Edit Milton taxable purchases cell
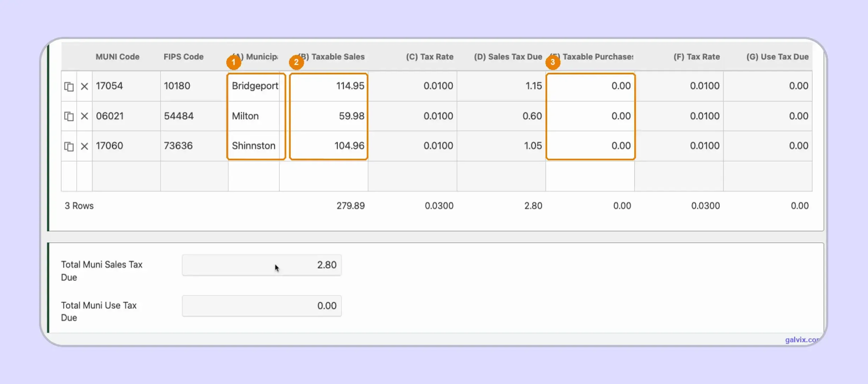 pos(590,116)
